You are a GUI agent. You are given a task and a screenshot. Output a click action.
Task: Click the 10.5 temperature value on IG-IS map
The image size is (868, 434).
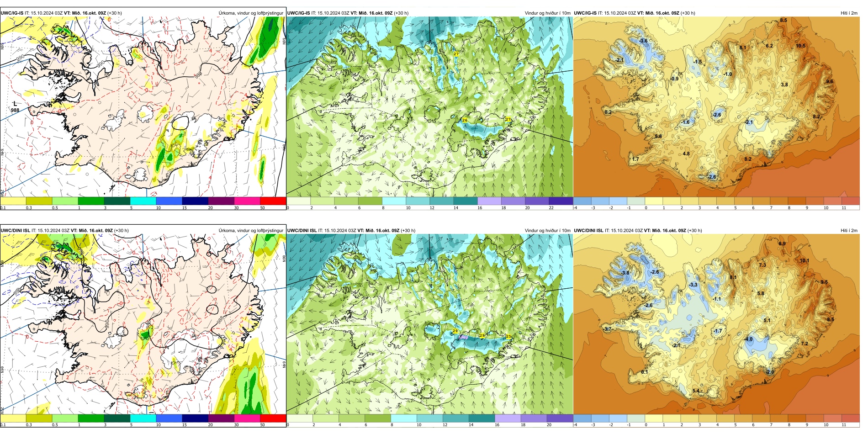pos(800,46)
